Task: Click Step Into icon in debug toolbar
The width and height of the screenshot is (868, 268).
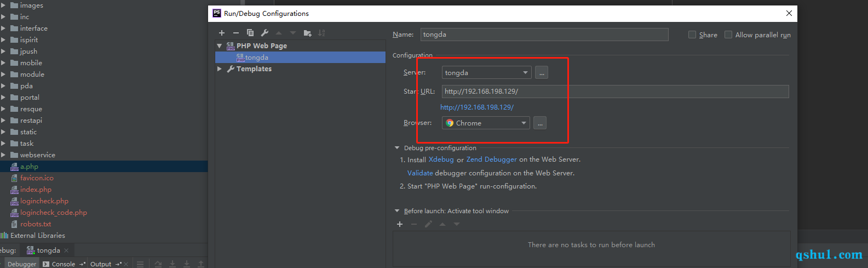Action: pyautogui.click(x=173, y=264)
